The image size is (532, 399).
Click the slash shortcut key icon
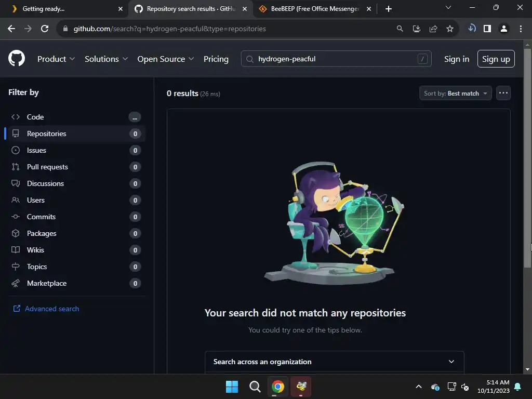[422, 59]
